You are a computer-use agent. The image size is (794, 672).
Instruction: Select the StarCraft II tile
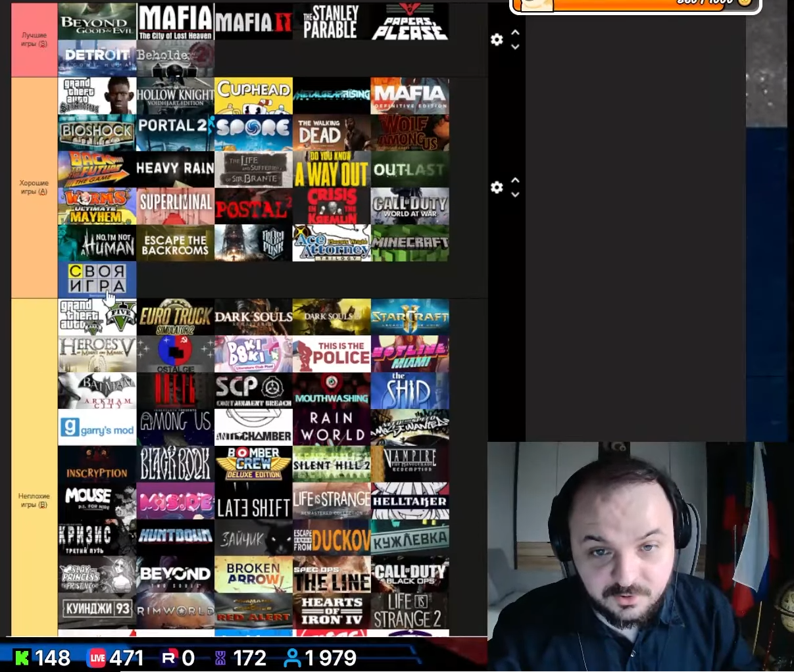pyautogui.click(x=410, y=317)
